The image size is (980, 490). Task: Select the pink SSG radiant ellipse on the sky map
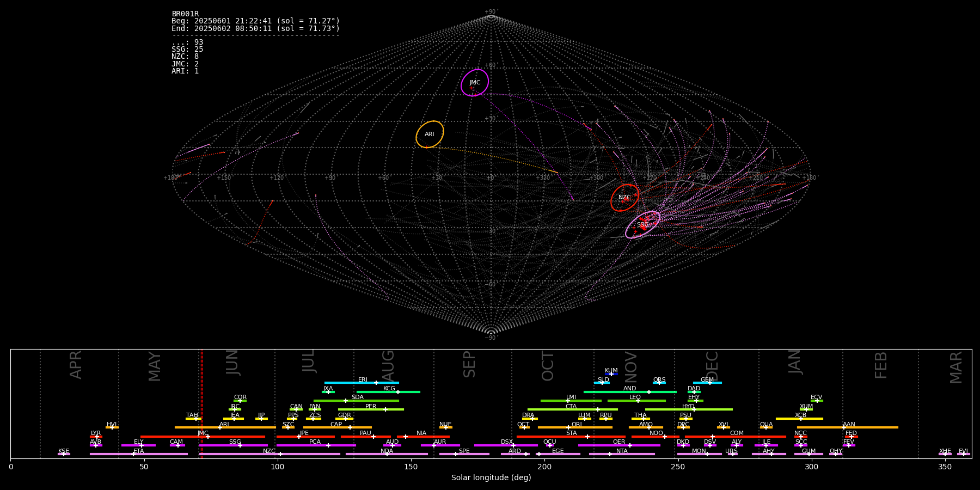pos(643,225)
